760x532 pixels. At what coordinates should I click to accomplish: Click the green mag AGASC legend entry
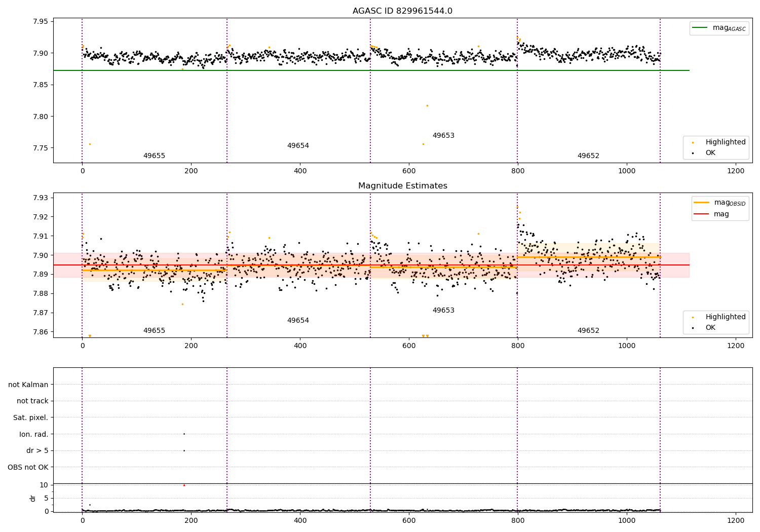pyautogui.click(x=719, y=28)
